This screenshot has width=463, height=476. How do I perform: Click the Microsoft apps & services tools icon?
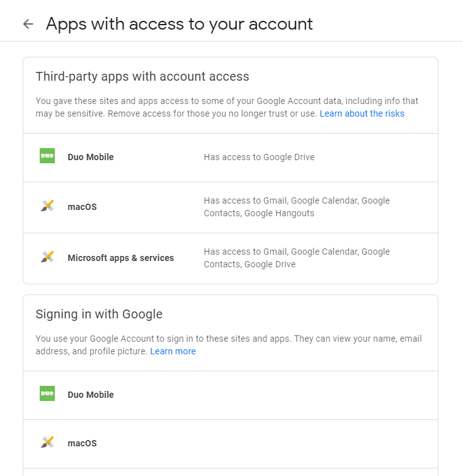(47, 257)
